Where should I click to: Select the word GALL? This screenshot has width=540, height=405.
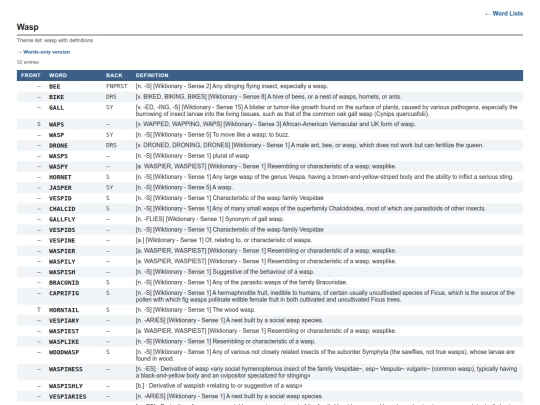click(56, 107)
